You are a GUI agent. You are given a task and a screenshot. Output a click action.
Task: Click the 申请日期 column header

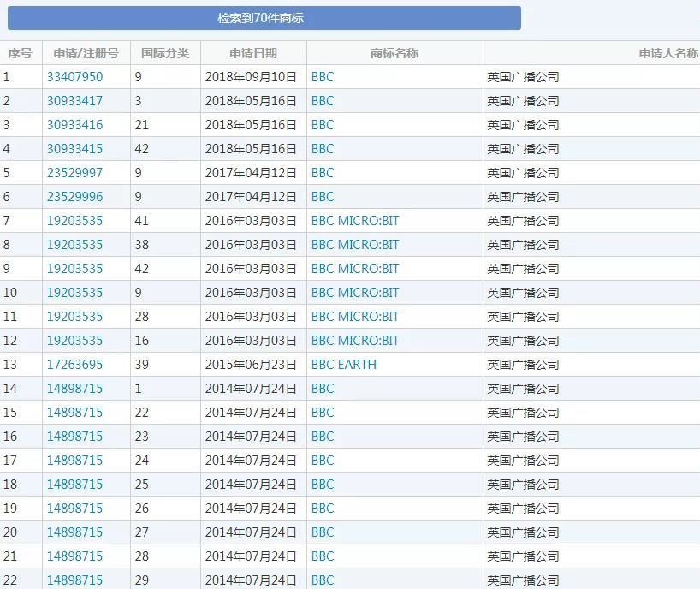point(253,53)
